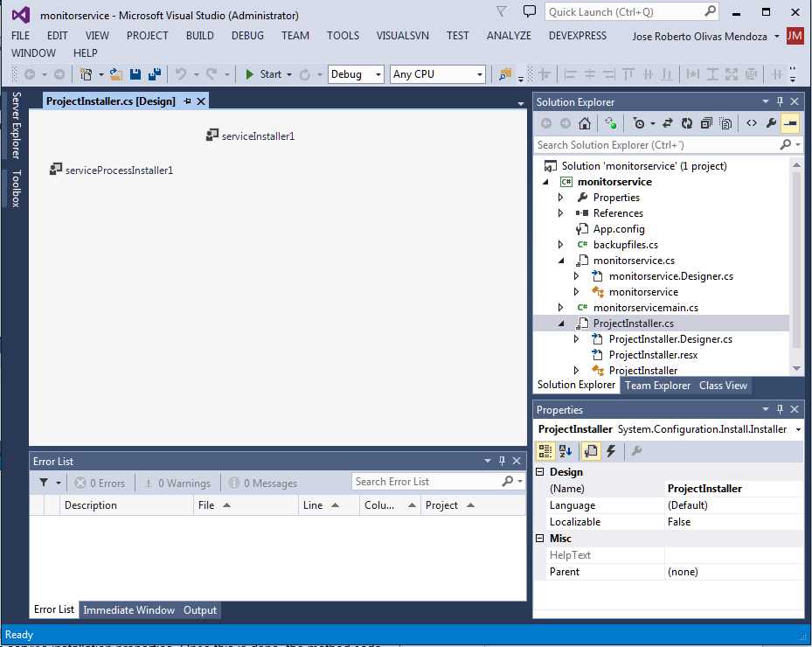This screenshot has width=812, height=647.
Task: Toggle the 0 Warnings filter button
Action: click(177, 483)
